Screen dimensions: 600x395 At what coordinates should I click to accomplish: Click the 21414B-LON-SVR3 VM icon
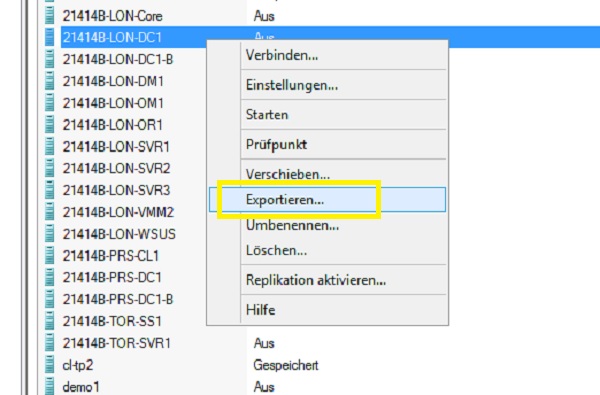(49, 190)
